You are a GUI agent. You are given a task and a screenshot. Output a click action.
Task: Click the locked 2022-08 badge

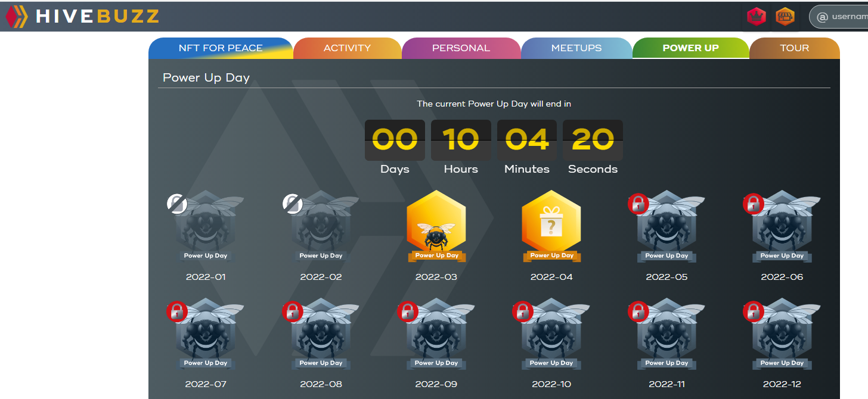(321, 334)
